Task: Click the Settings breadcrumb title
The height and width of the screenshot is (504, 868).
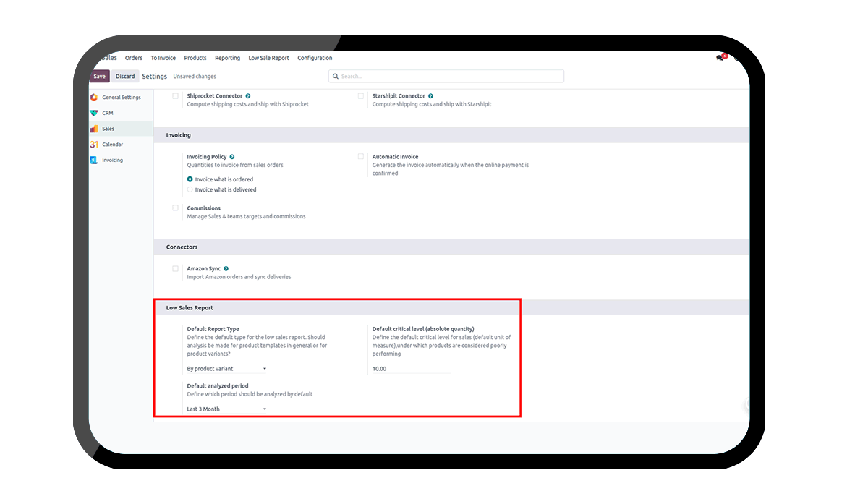Action: (155, 77)
